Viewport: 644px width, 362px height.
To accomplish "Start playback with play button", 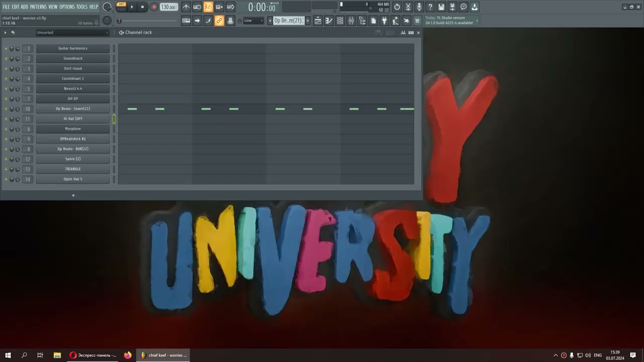I will pos(132,7).
